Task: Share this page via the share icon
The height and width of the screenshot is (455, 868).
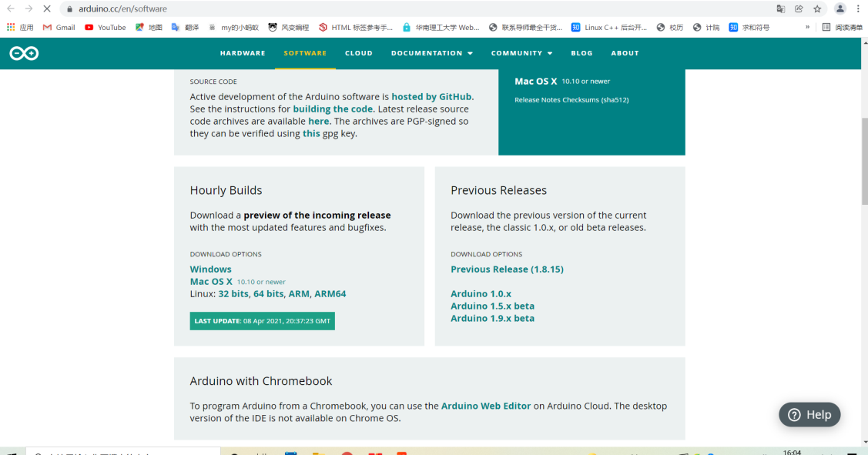Action: coord(799,9)
